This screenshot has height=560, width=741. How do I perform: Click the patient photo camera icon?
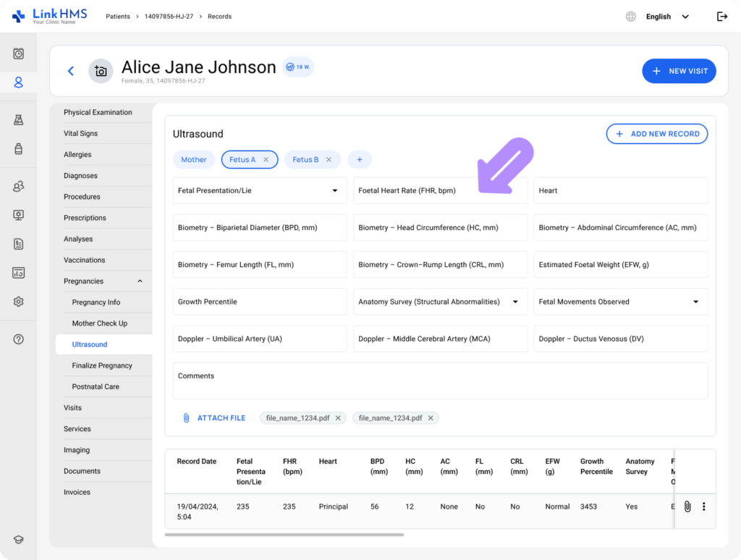[101, 71]
